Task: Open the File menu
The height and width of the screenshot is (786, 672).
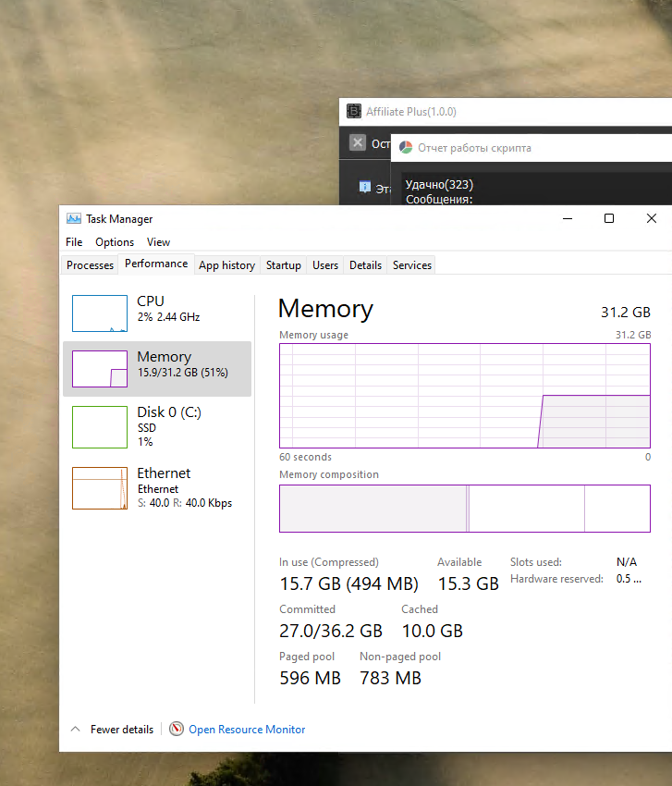Action: [x=74, y=242]
